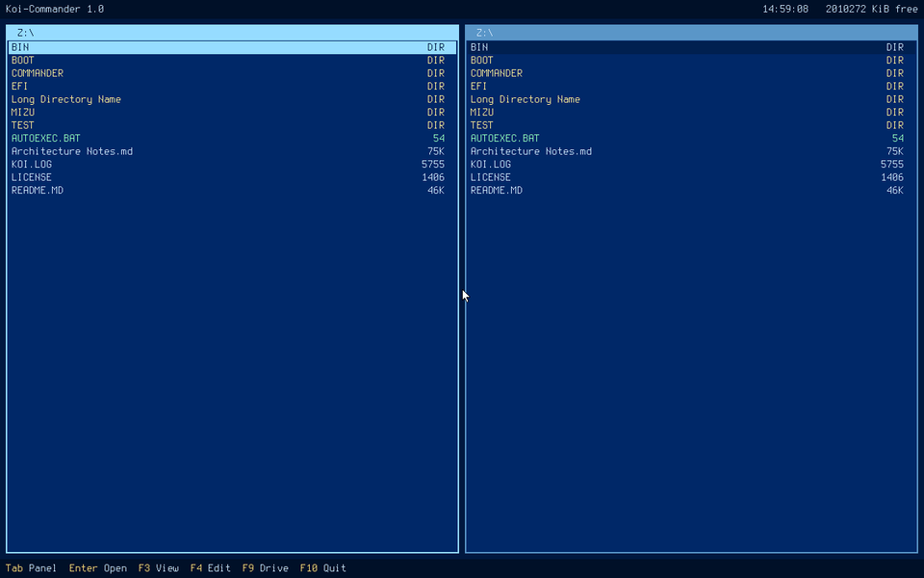Screen dimensions: 924x578
Task: Select BIN directory in left panel
Action: point(232,47)
